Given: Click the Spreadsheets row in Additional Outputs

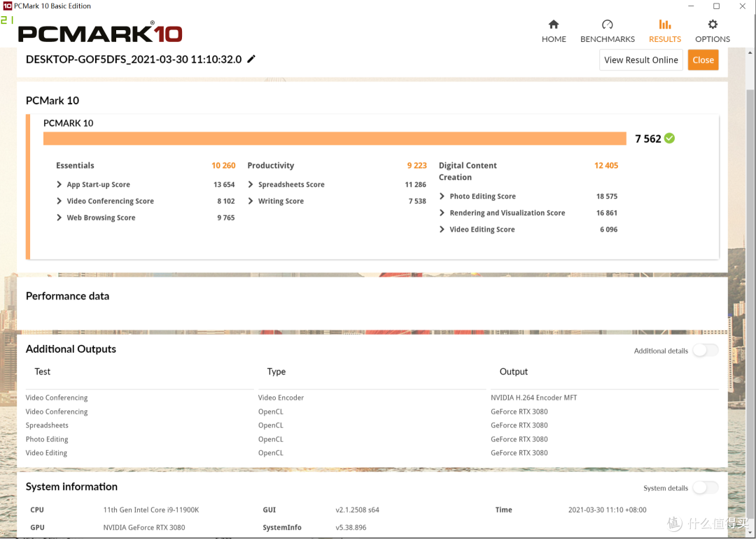Looking at the screenshot, I should tap(372, 425).
